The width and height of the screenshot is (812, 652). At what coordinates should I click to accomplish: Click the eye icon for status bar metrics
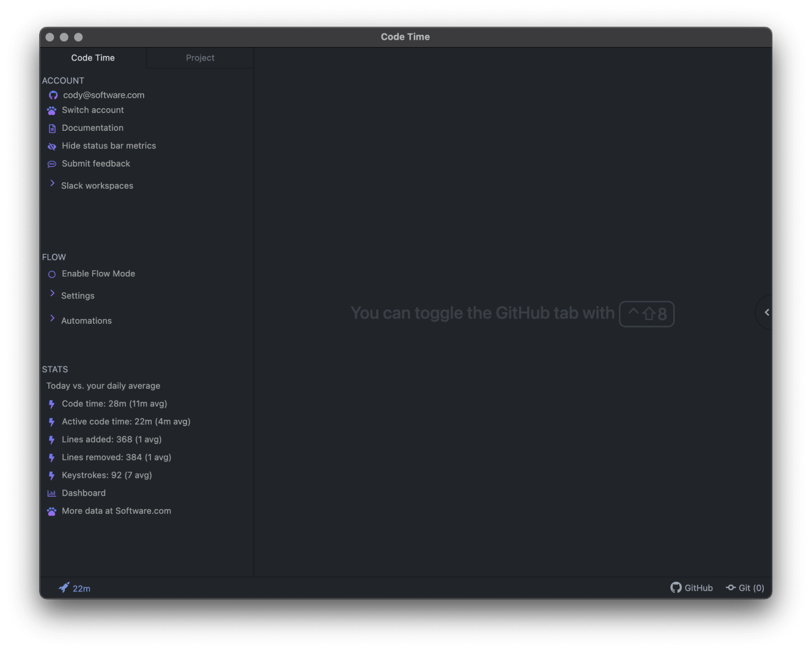(x=52, y=146)
